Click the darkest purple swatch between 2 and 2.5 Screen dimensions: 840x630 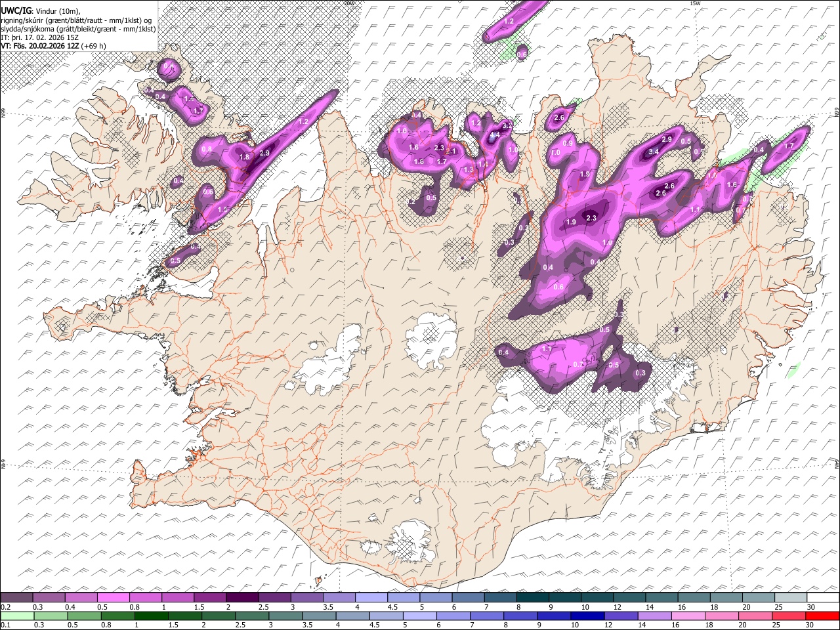click(241, 598)
